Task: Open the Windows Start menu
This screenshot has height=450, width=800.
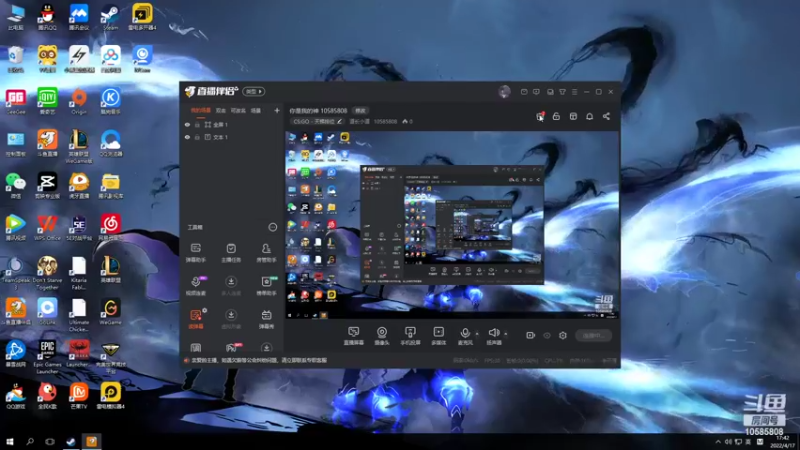Action: [10, 442]
